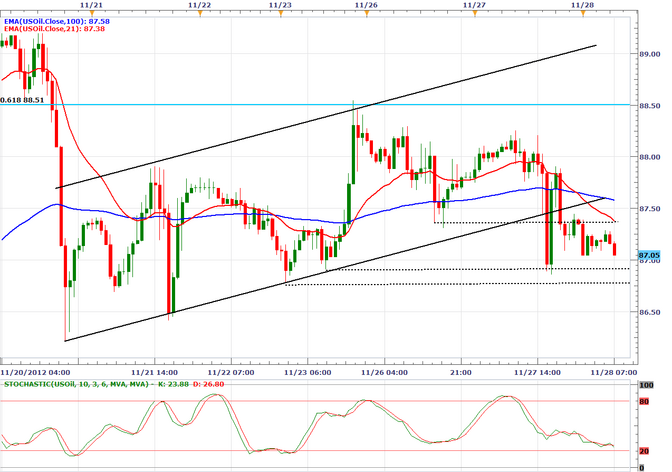Click the current price 87.05 tag
672x472 pixels.
coord(651,255)
